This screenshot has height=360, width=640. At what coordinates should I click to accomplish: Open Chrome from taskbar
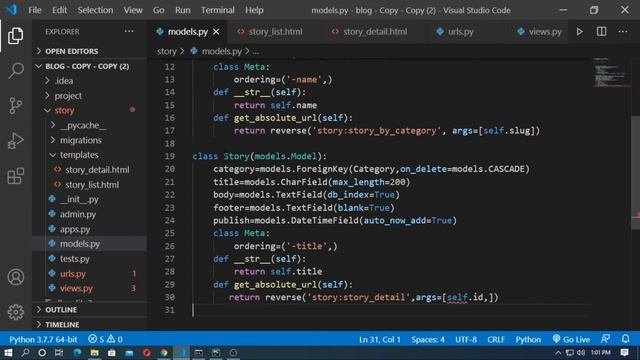click(x=164, y=353)
